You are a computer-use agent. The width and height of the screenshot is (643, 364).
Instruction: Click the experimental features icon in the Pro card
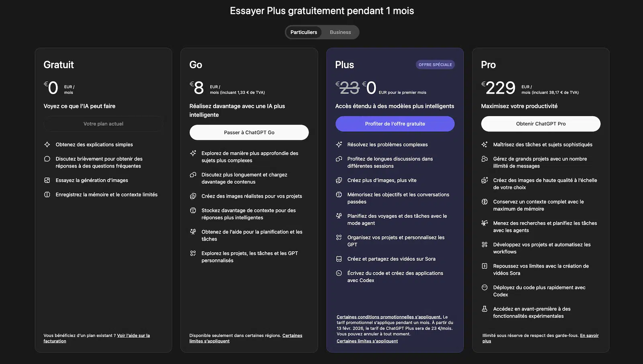[x=485, y=309]
